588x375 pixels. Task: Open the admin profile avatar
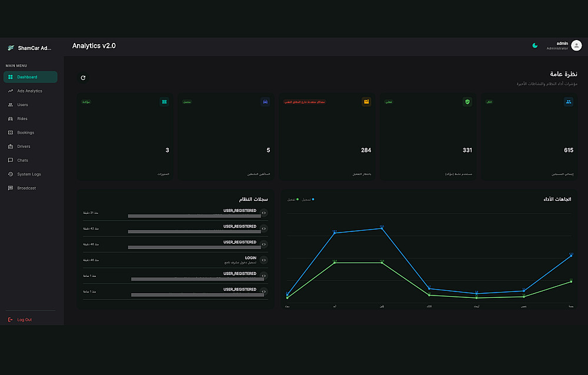coord(576,45)
